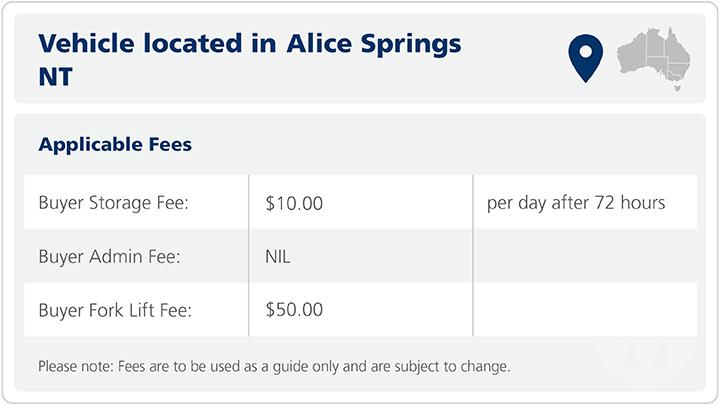Click empty notes cell in Admin Fee row
This screenshot has width=720, height=405.
click(x=584, y=256)
